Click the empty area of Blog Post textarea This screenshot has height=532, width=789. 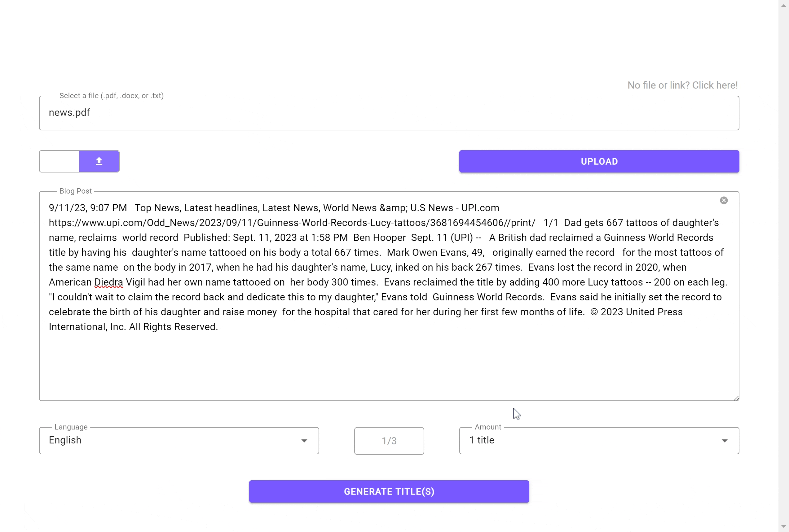(x=389, y=366)
